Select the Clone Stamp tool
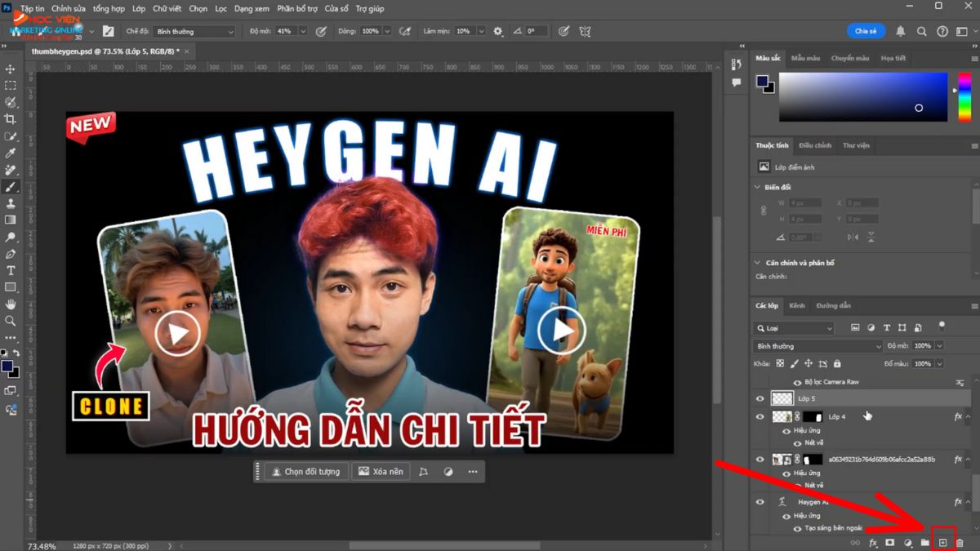Screen dimensions: 980x551 (x=11, y=202)
